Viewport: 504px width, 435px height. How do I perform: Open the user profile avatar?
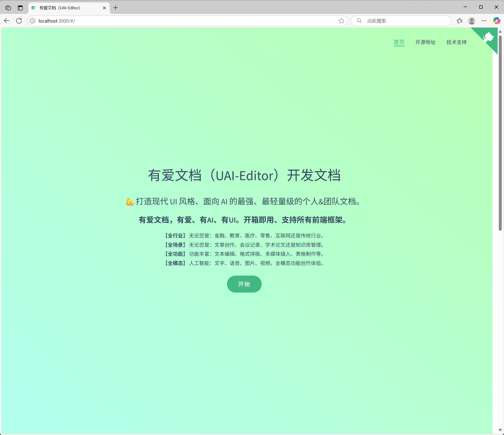point(472,21)
